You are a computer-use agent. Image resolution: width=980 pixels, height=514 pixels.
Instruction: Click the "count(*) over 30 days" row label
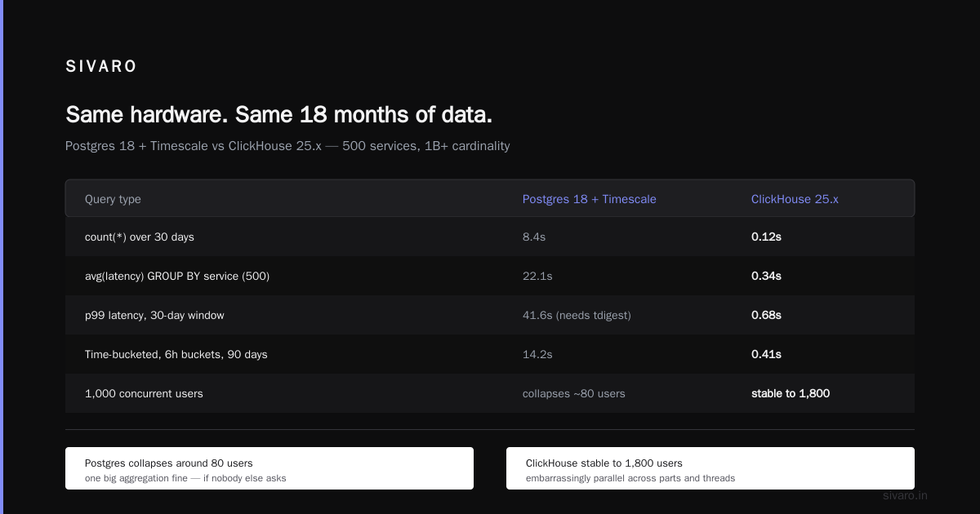tap(140, 237)
